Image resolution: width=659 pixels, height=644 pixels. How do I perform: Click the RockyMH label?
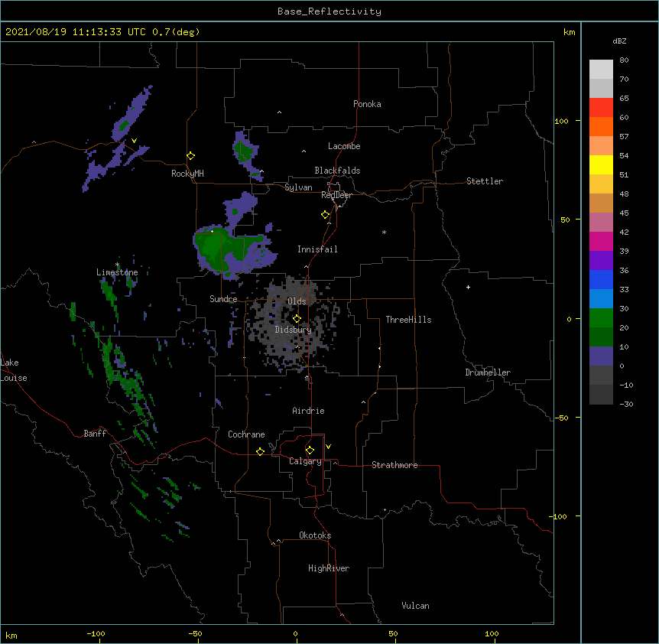tap(187, 174)
